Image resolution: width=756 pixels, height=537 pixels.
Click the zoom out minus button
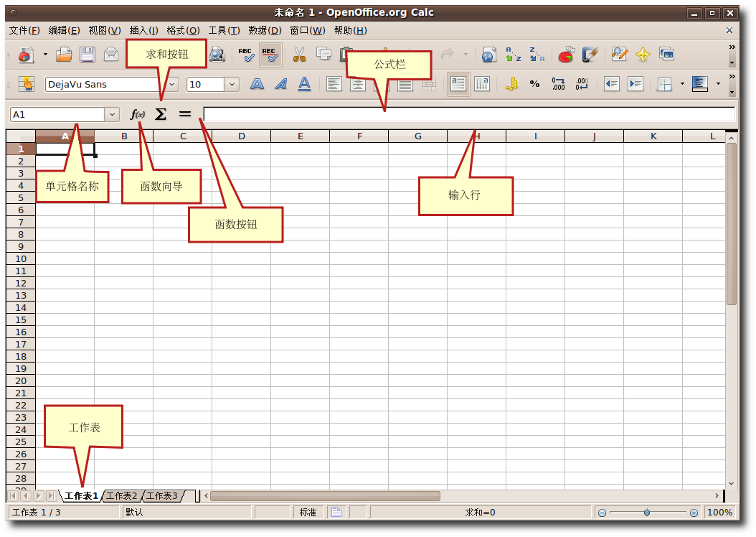click(x=602, y=513)
